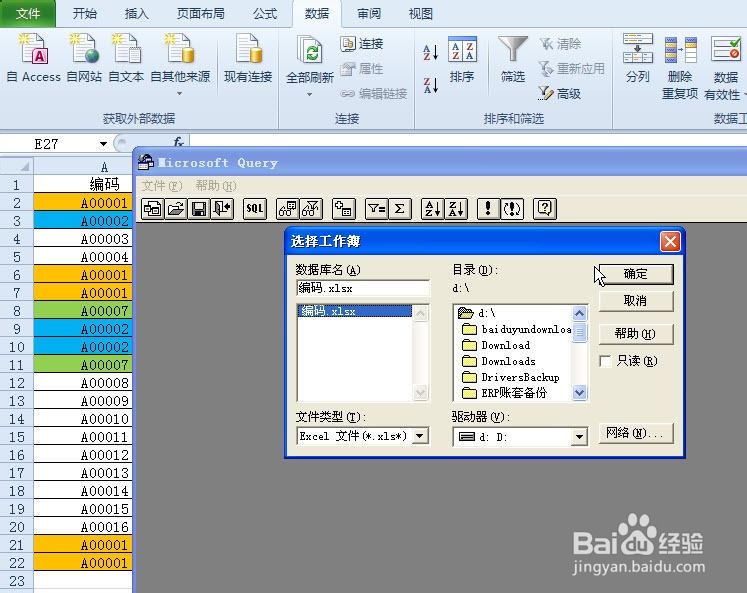Click 全部刷新 refresh all icon
Screen dimensions: 747x593
point(310,50)
